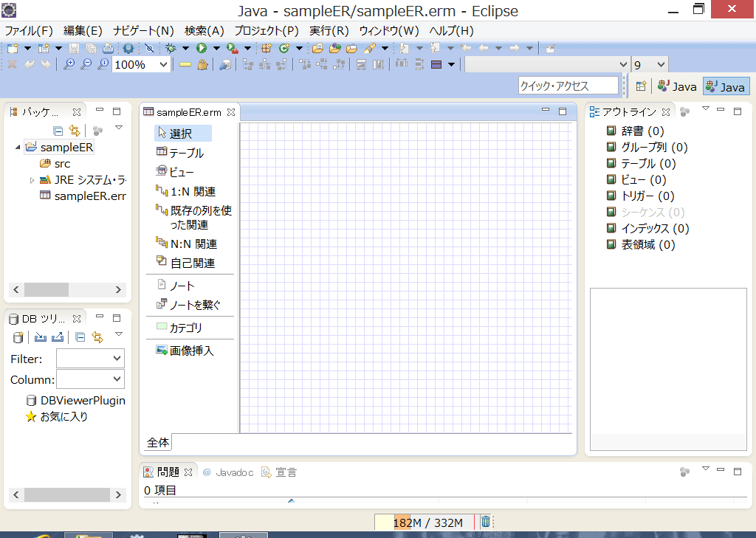Select テーブル (0) in outline
The width and height of the screenshot is (756, 538).
click(x=642, y=163)
